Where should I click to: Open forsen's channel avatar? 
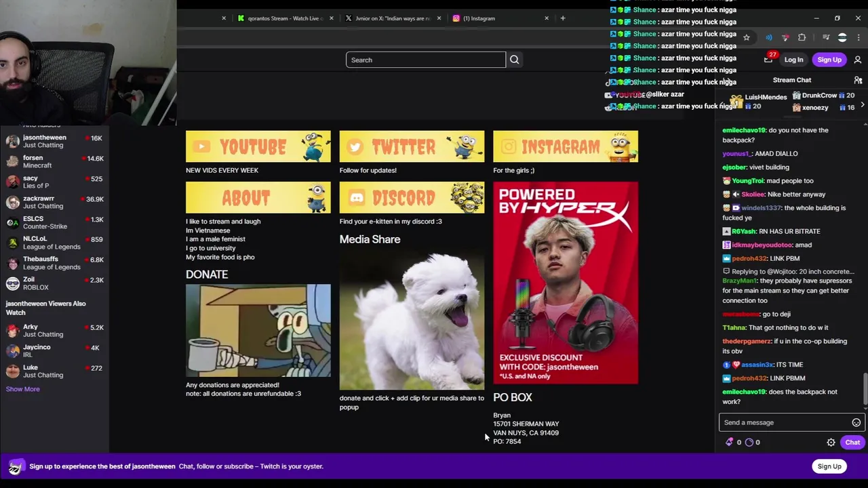[x=12, y=161]
